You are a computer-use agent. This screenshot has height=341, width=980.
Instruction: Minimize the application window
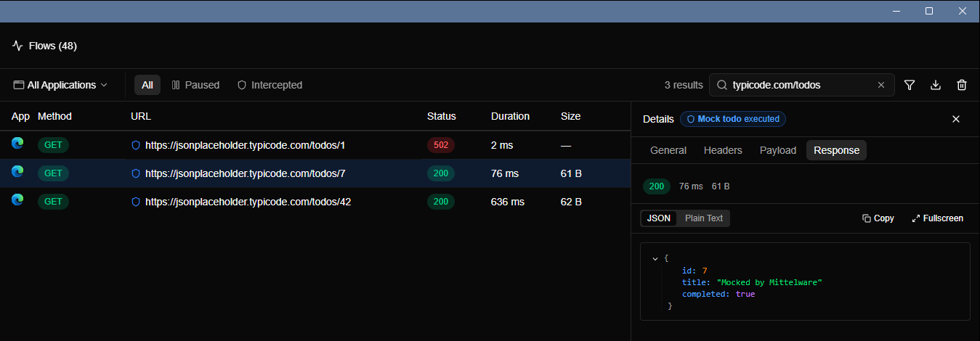click(x=896, y=11)
